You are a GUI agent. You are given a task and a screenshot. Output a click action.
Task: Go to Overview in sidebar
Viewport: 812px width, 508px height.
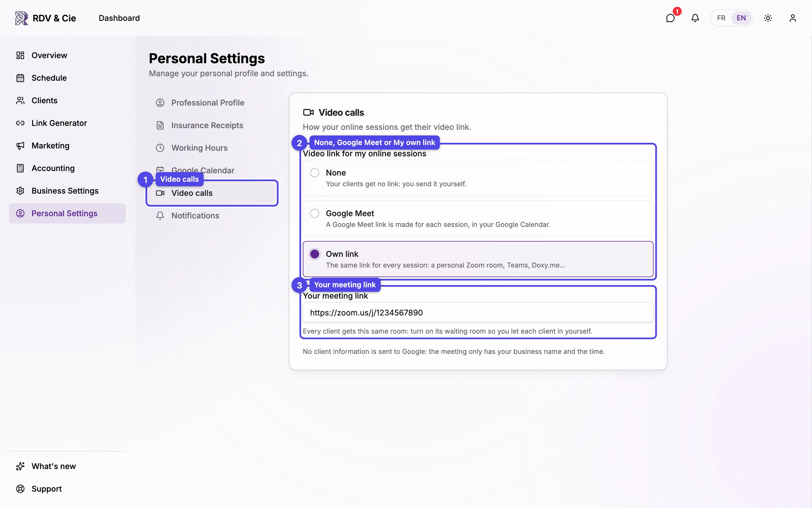[x=67, y=55]
